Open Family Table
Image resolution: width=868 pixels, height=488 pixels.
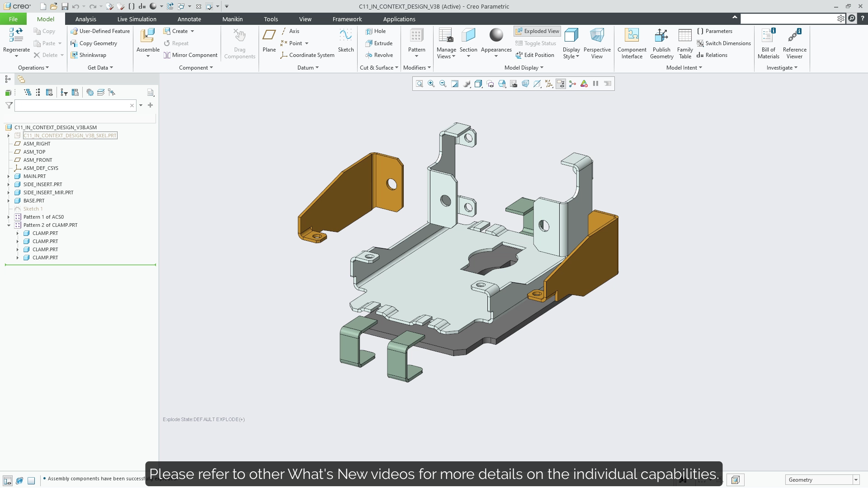685,43
